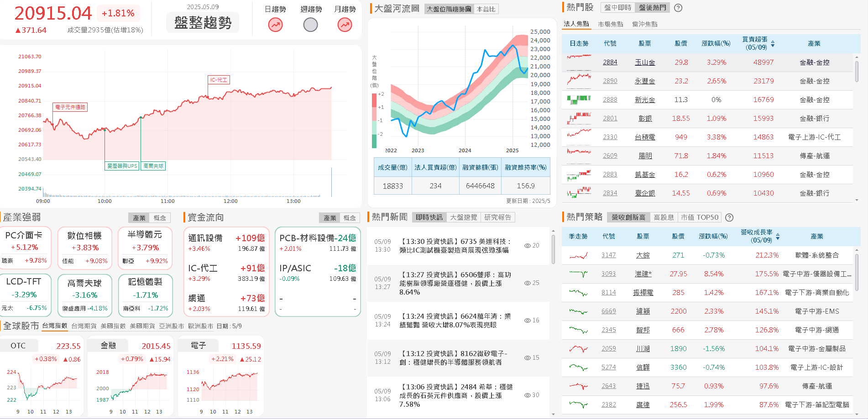Open stock link 陽明
Image resolution: width=868 pixels, height=419 pixels.
pos(645,156)
